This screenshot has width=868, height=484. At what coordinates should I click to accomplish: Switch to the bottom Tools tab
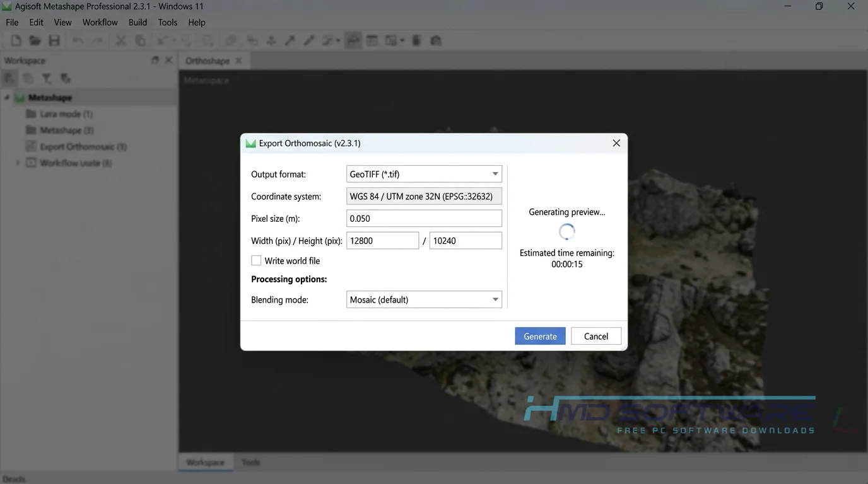[x=251, y=462]
